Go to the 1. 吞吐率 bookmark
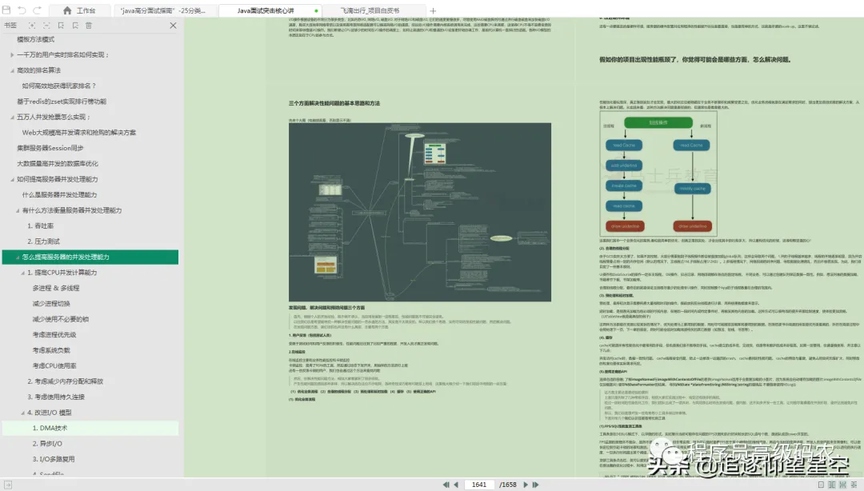This screenshot has height=491, width=864. pos(41,226)
